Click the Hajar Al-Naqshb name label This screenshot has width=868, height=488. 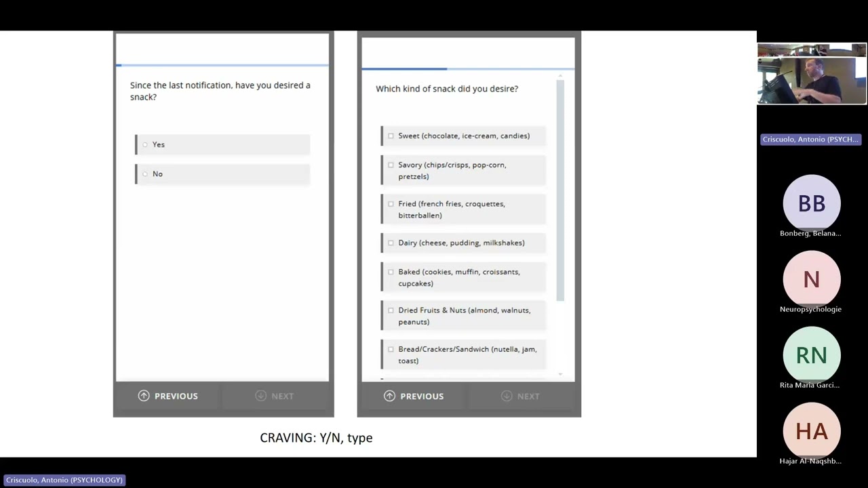pos(810,461)
